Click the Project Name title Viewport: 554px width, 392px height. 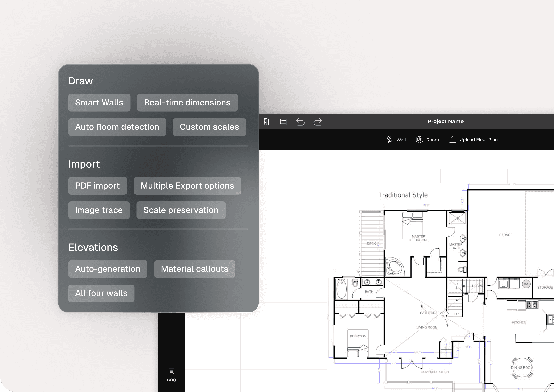click(445, 121)
